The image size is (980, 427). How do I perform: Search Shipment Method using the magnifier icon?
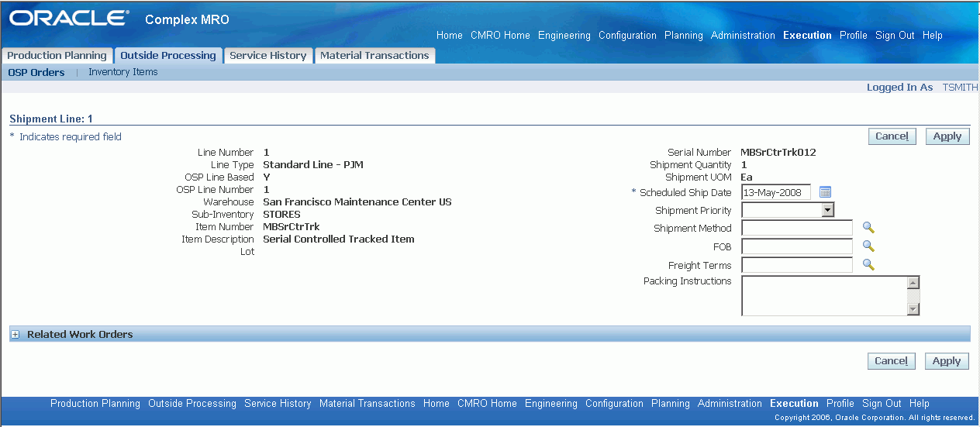pos(868,228)
